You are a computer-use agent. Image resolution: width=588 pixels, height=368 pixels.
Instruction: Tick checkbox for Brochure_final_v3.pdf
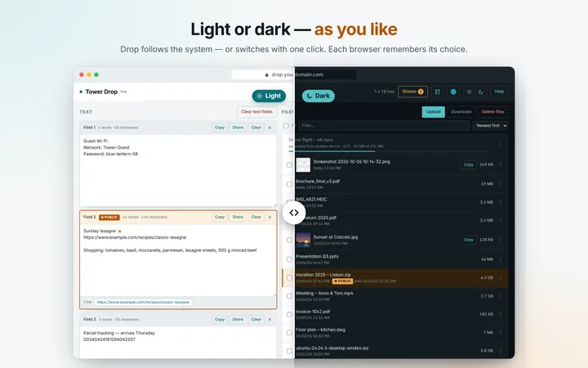point(289,184)
